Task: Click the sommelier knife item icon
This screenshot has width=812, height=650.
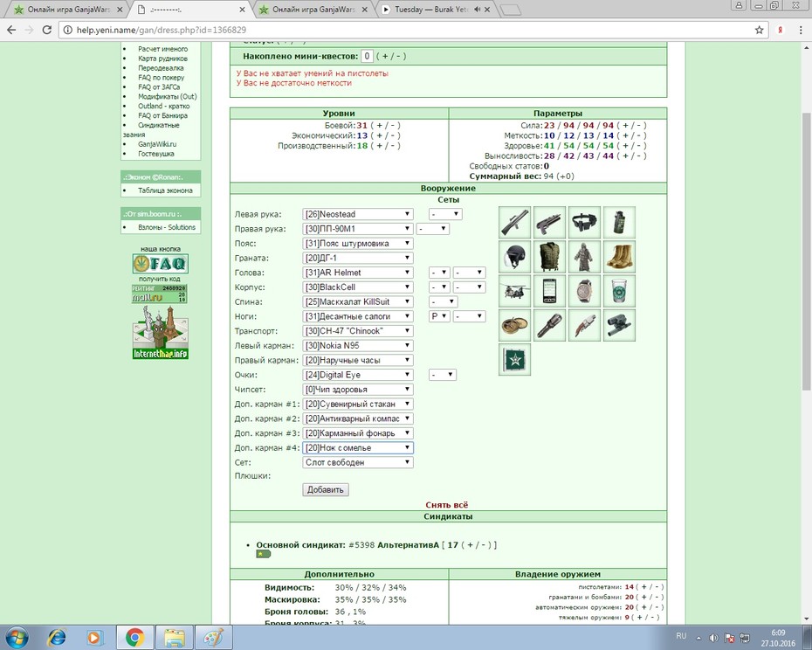Action: [584, 325]
